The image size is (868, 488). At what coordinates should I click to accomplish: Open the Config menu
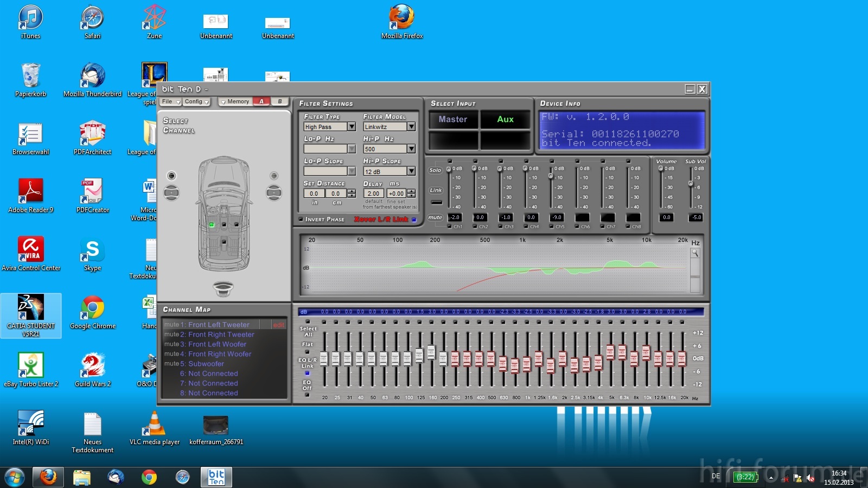(x=196, y=101)
